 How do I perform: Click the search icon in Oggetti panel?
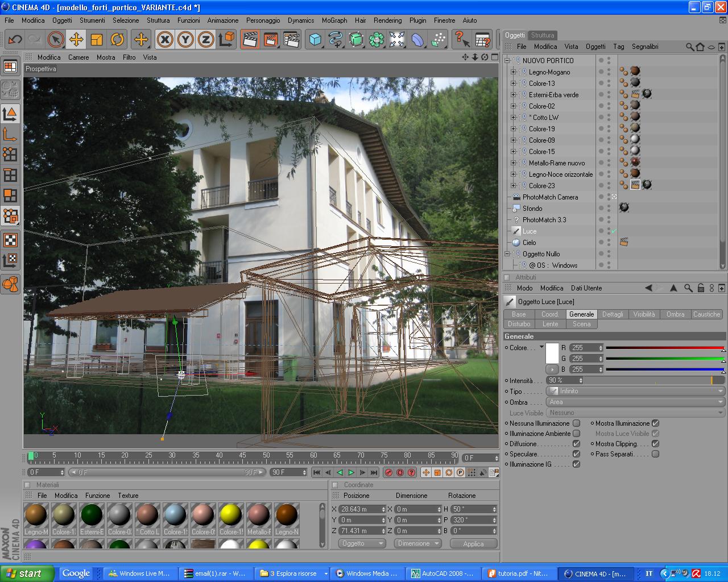click(x=690, y=47)
